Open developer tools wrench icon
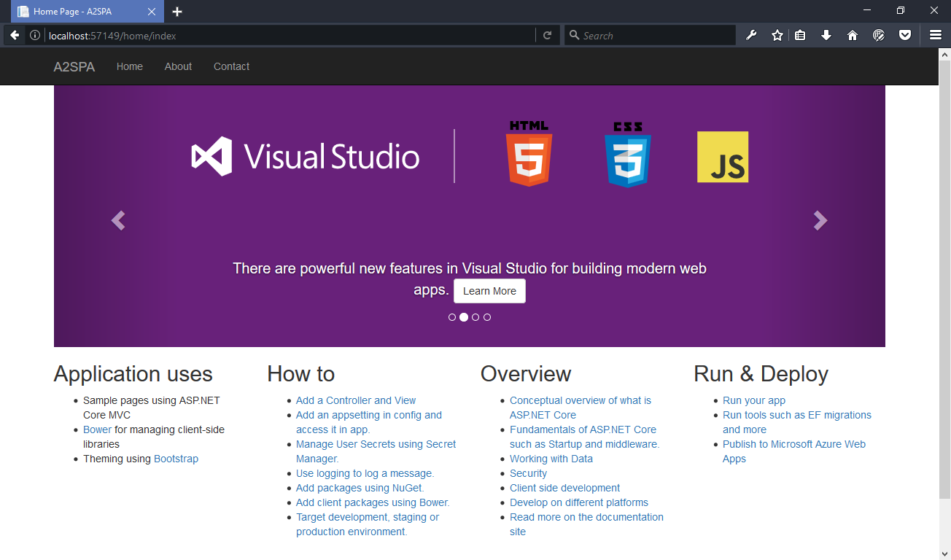This screenshot has height=560, width=951. [x=751, y=35]
